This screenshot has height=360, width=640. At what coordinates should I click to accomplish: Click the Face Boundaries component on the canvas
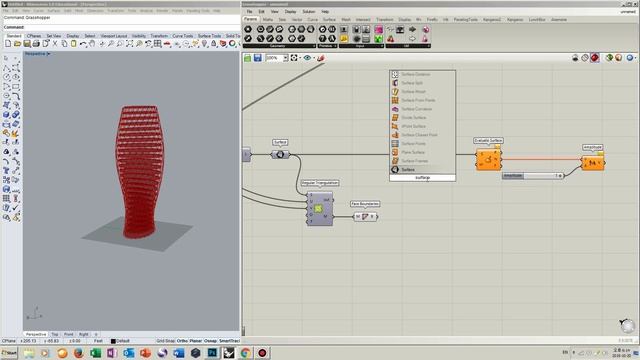pyautogui.click(x=365, y=216)
